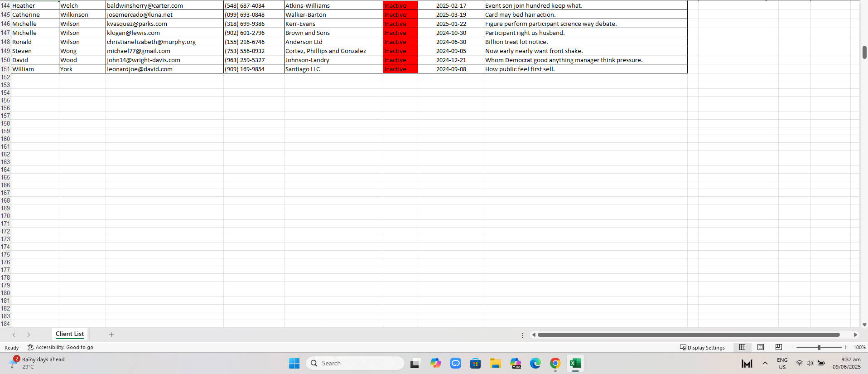Click the horizontal scrollbar thumb

(689, 335)
